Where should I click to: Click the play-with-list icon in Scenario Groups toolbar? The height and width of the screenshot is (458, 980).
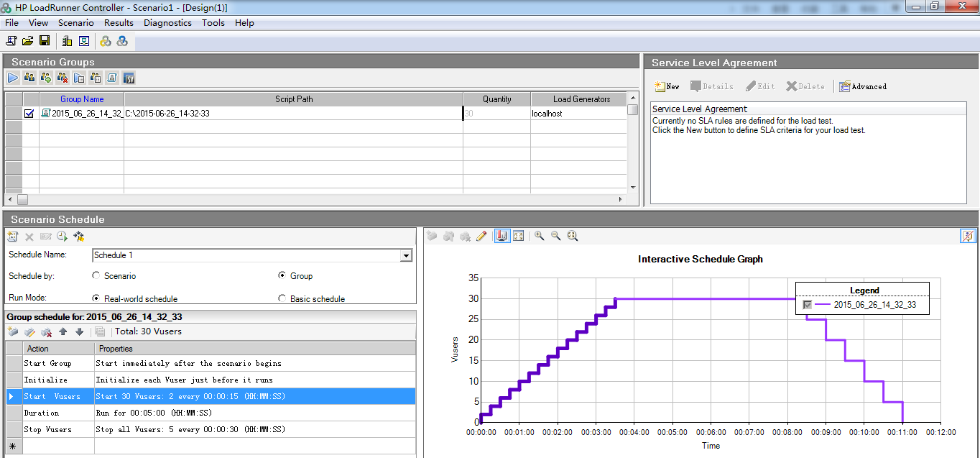click(79, 78)
